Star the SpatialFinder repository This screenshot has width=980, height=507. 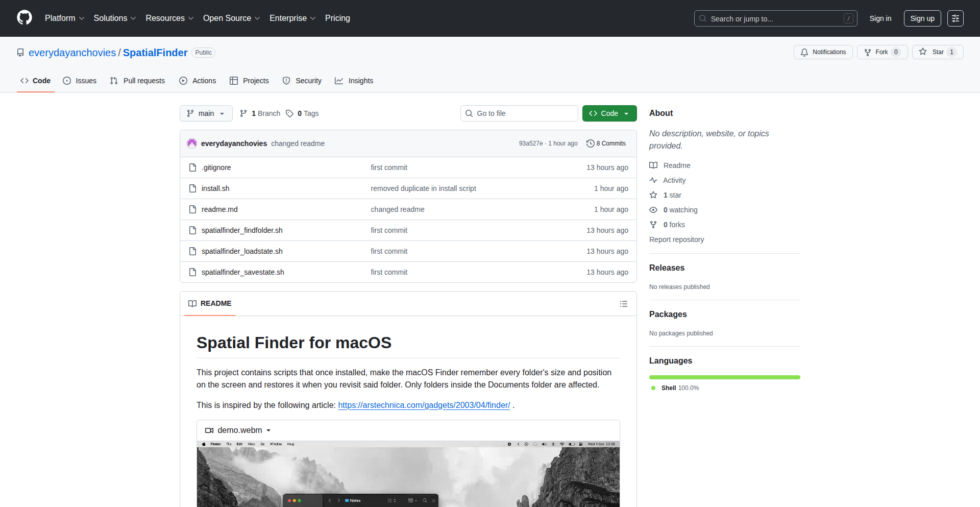pos(938,52)
